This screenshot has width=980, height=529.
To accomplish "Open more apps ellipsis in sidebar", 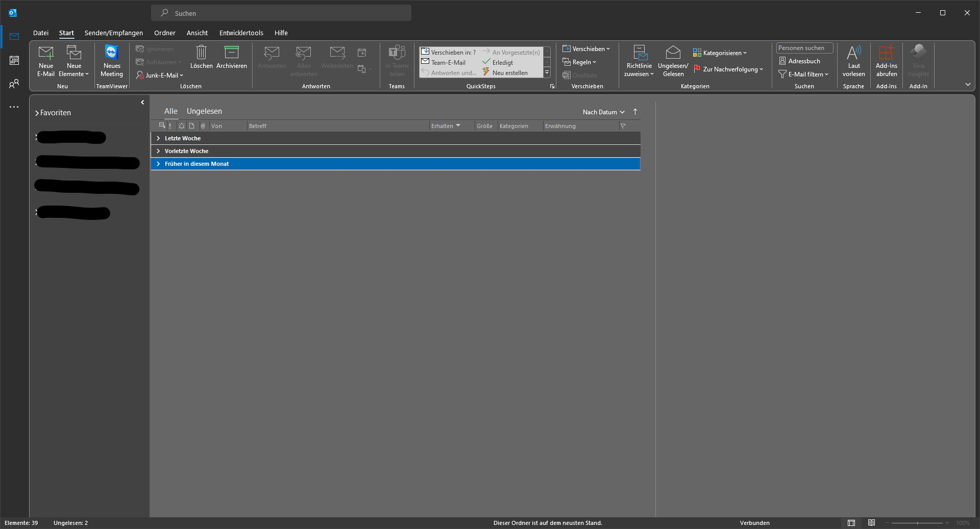I will pyautogui.click(x=14, y=107).
